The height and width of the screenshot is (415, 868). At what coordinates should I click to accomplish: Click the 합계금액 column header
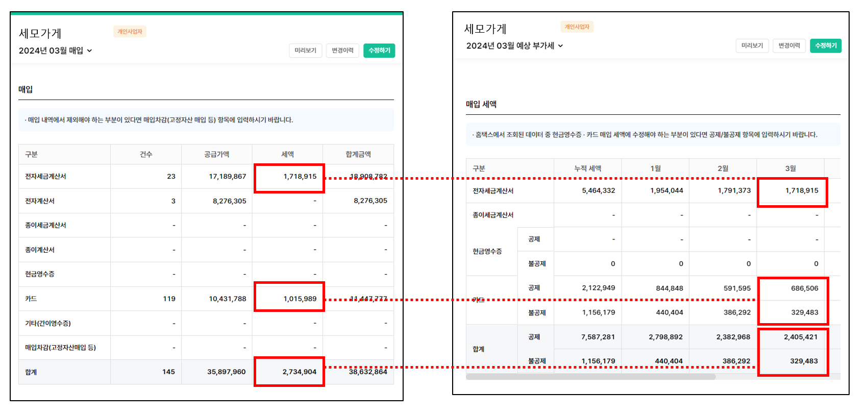pos(358,154)
